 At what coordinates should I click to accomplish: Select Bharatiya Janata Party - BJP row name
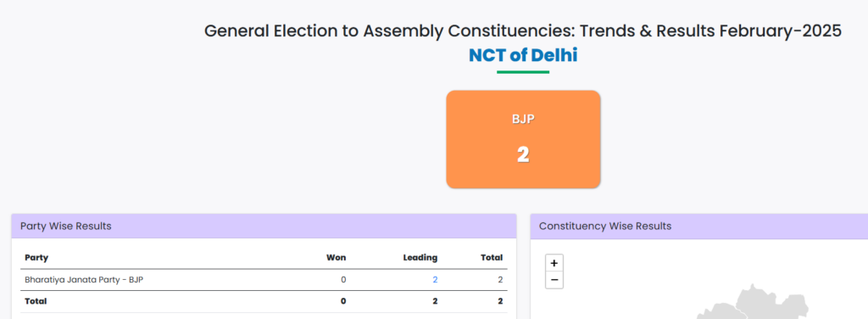tap(84, 280)
